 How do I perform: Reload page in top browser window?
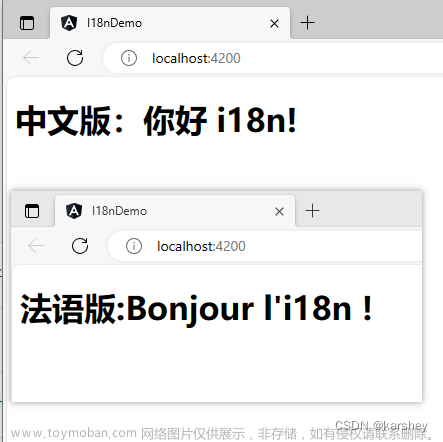click(75, 58)
